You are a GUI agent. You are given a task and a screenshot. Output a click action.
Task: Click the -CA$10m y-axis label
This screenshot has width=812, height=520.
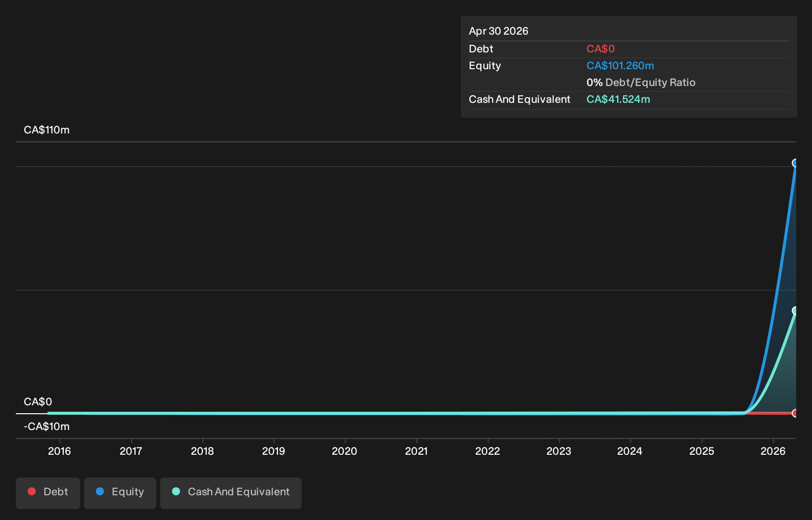click(x=46, y=427)
